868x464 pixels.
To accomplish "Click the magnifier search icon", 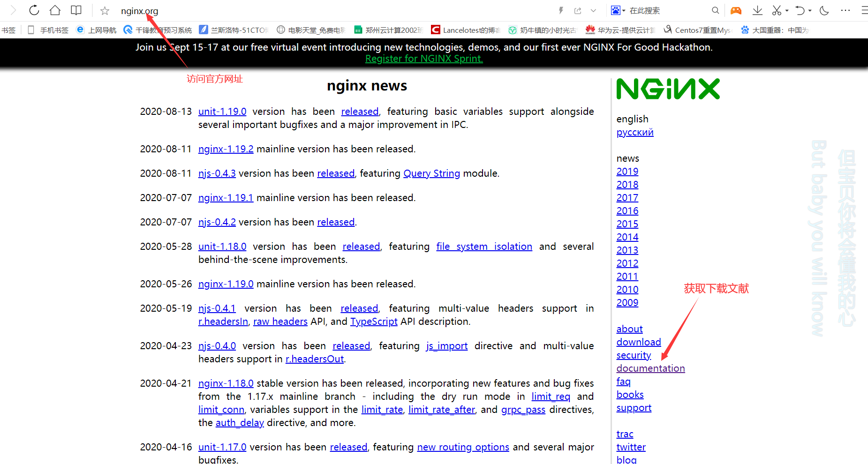I will coord(715,10).
